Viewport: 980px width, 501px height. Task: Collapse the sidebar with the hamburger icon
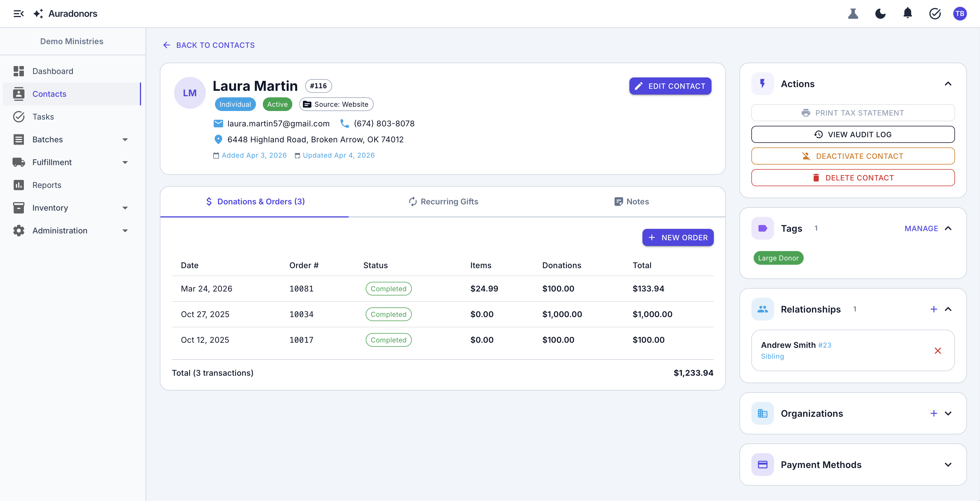[19, 13]
